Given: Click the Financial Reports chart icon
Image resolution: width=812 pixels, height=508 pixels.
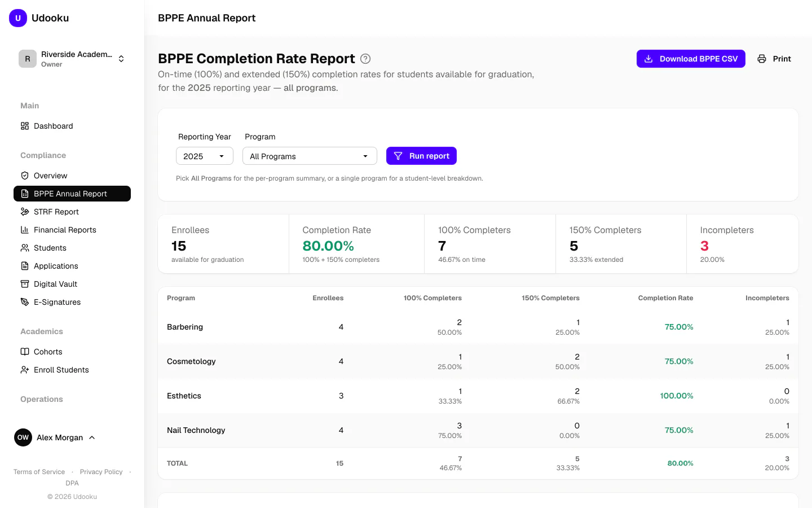Looking at the screenshot, I should [25, 230].
